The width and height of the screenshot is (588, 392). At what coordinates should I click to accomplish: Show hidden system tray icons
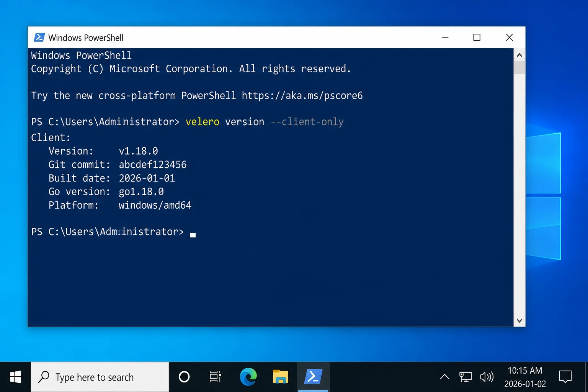tap(444, 377)
